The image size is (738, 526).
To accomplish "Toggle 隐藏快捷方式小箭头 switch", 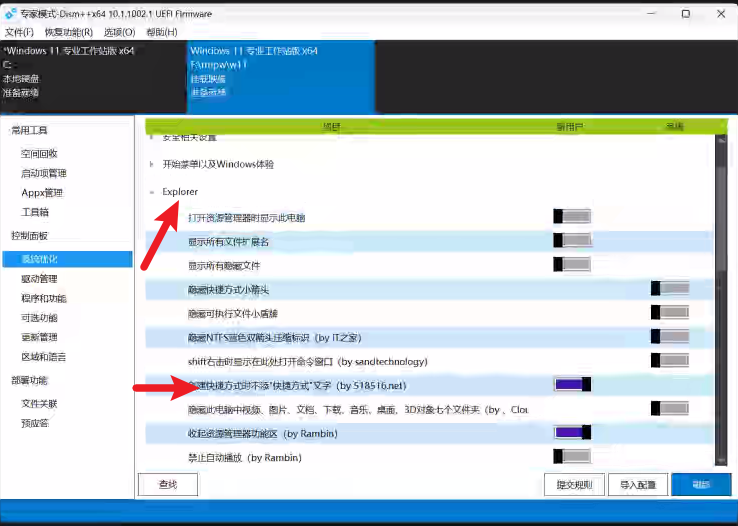I will 669,289.
